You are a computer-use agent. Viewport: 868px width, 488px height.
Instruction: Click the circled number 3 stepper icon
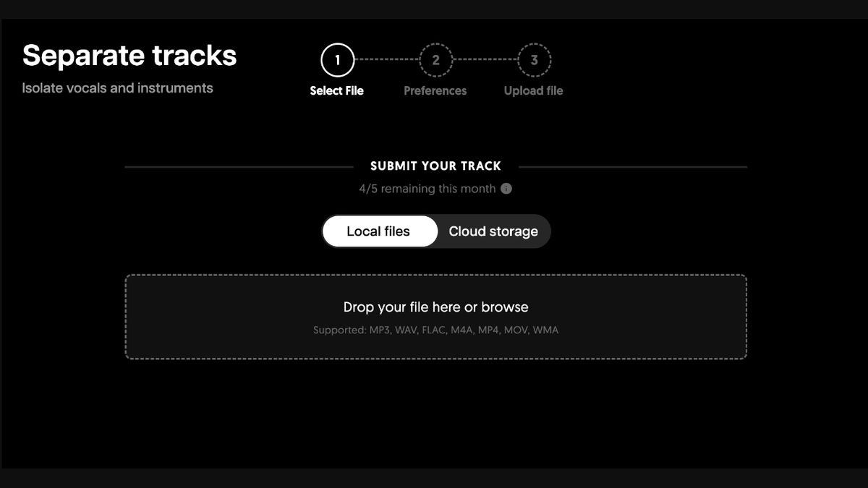pyautogui.click(x=533, y=60)
